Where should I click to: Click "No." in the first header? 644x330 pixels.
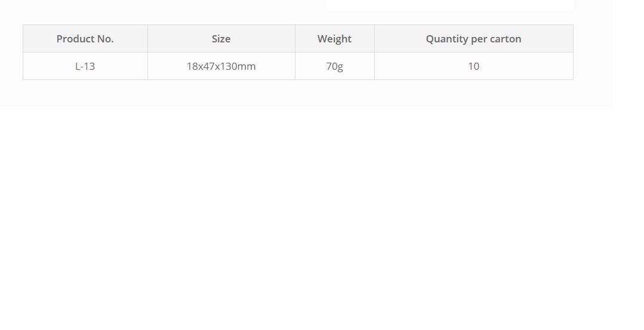click(106, 39)
